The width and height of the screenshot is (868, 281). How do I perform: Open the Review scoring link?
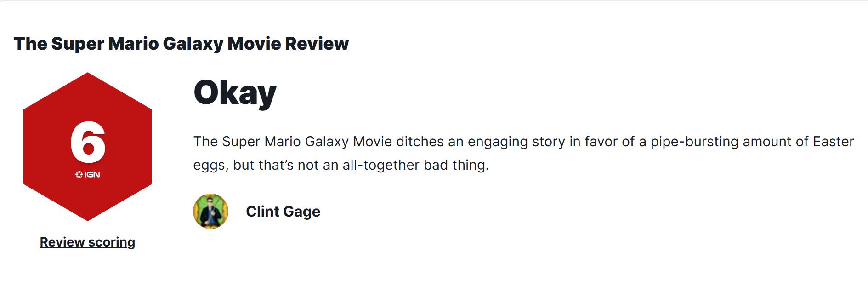click(87, 242)
